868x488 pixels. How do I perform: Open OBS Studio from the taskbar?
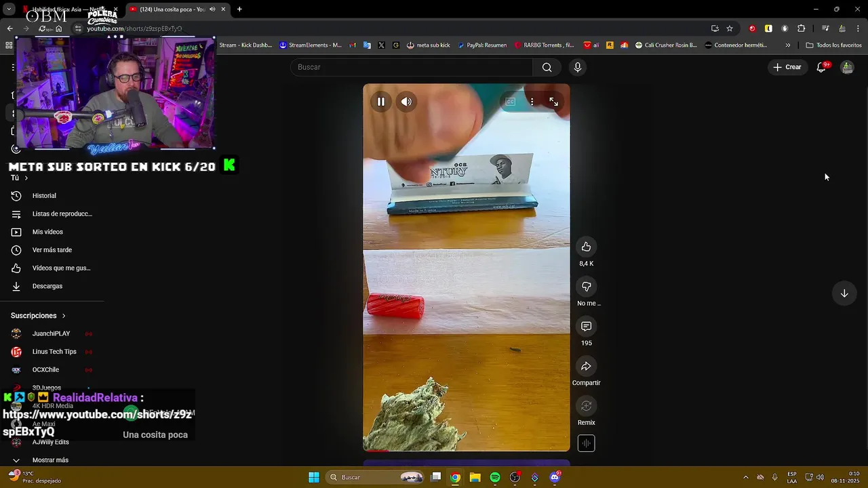515,477
